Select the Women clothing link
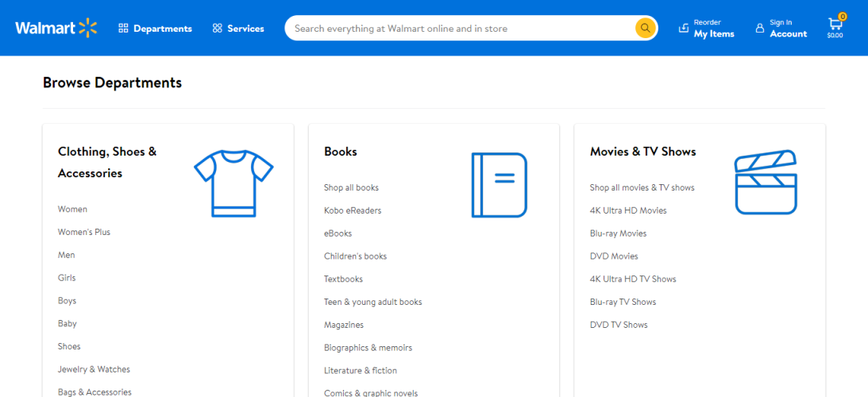This screenshot has width=868, height=397. click(x=72, y=210)
